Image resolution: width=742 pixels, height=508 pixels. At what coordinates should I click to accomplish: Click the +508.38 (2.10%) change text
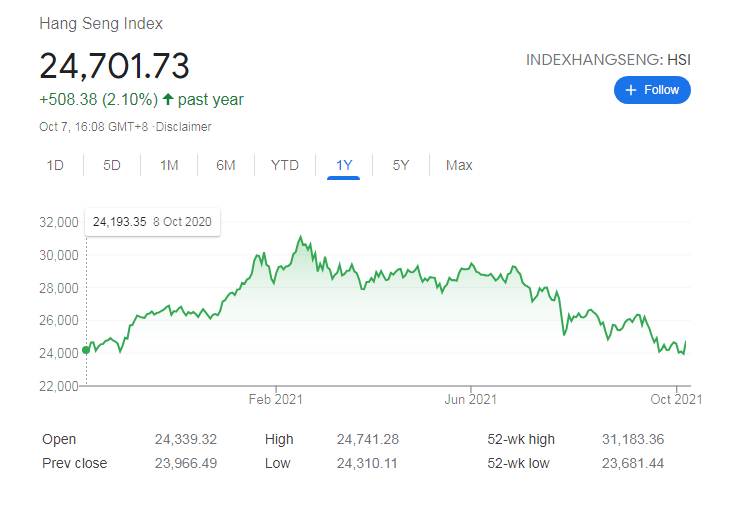coord(98,99)
